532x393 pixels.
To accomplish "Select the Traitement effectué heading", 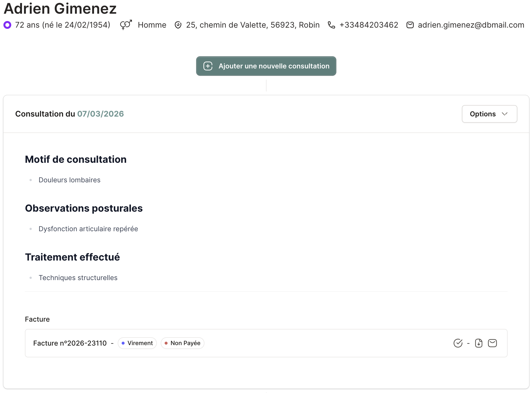I will point(72,257).
